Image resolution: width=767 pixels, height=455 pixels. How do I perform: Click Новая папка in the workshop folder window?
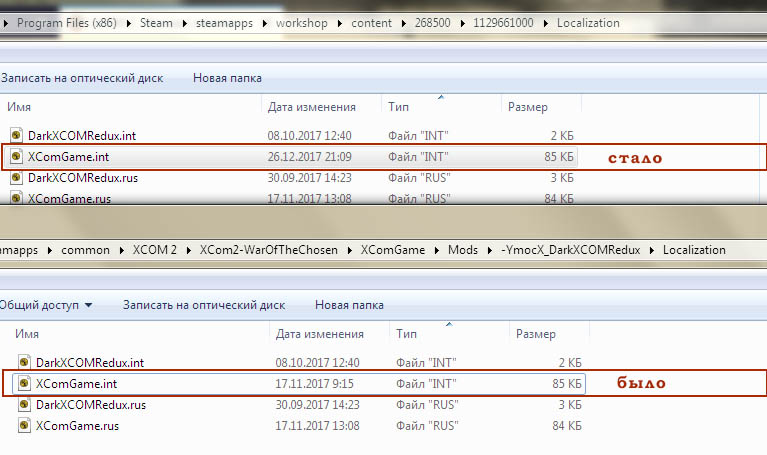coord(227,77)
